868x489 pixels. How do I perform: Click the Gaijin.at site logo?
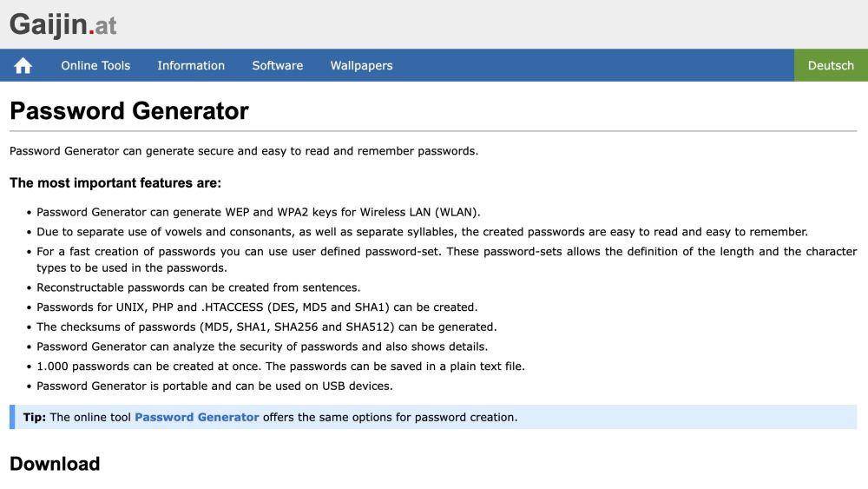63,24
